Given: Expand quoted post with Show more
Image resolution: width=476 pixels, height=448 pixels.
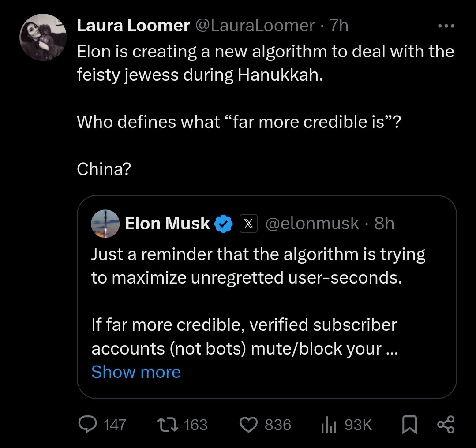Looking at the screenshot, I should pos(136,372).
